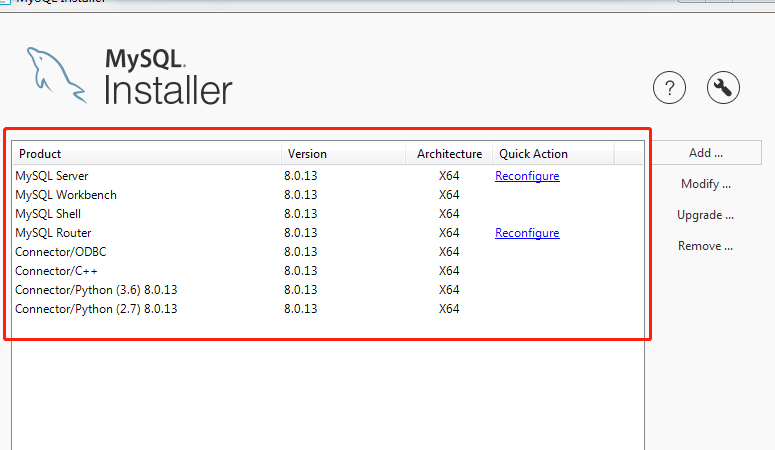Click the Remove ... button
Viewport: 775px width, 450px height.
705,246
